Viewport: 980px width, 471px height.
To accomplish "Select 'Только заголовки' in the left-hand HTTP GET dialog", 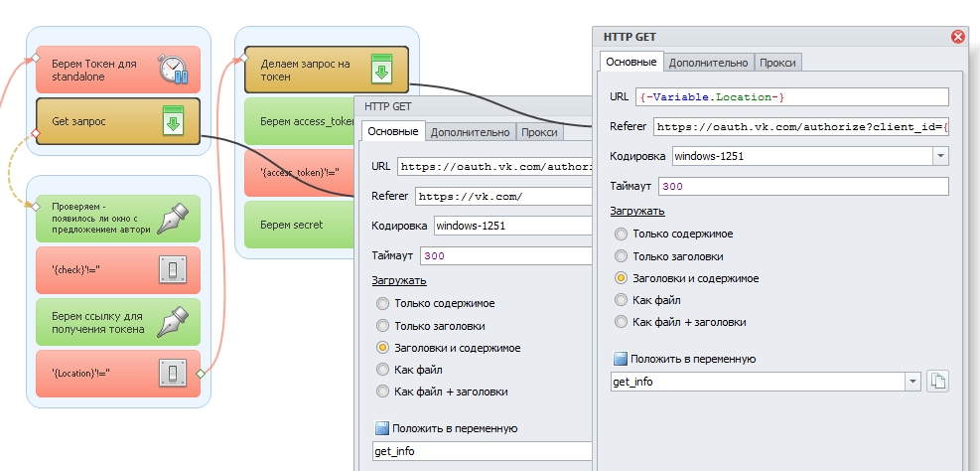I will pos(383,325).
